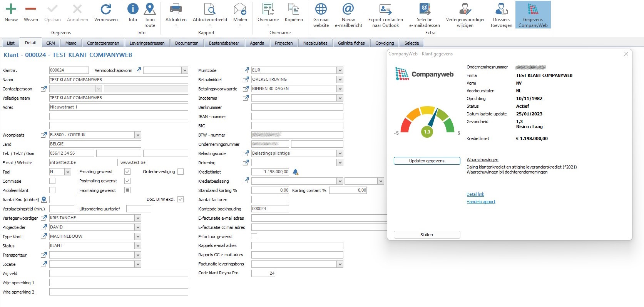Open the Documenten tab
Viewport: 644px width, 307px height.
click(187, 43)
